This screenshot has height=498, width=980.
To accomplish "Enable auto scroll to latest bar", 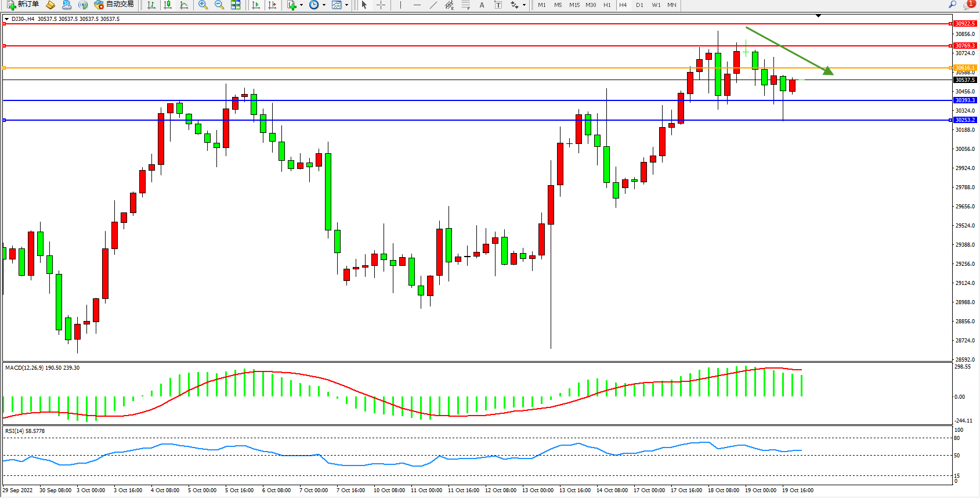I will tap(256, 5).
